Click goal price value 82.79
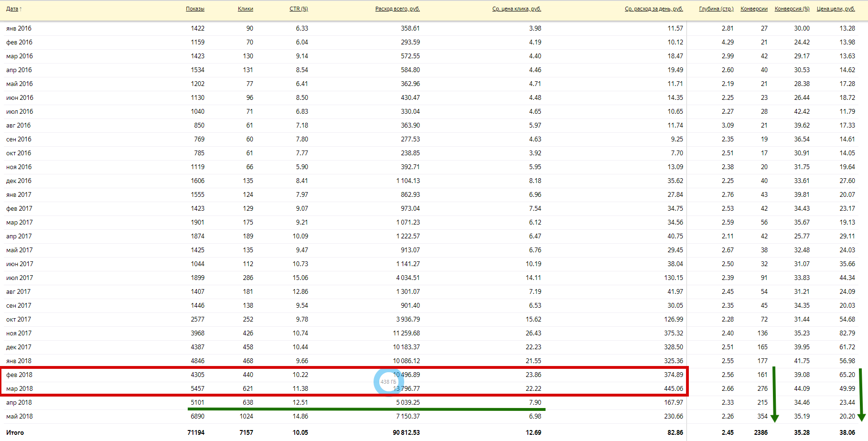Screen dimensions: 868x441 point(847,333)
